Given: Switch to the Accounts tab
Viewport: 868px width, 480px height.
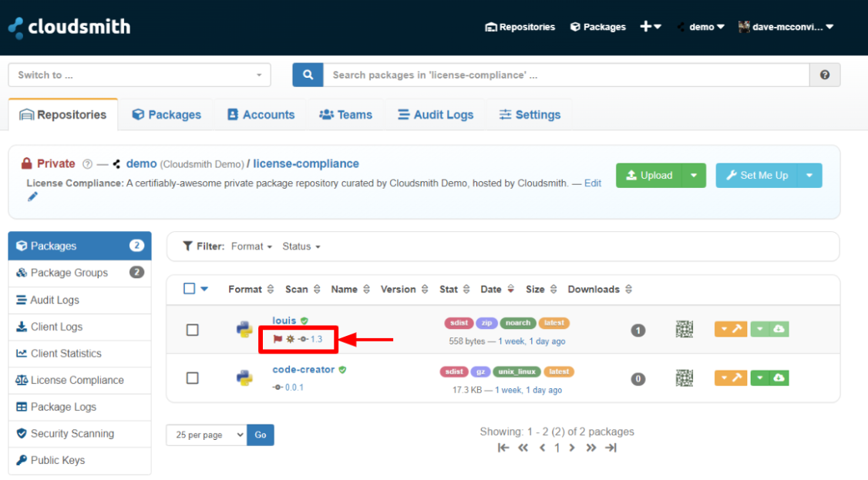Looking at the screenshot, I should (261, 115).
